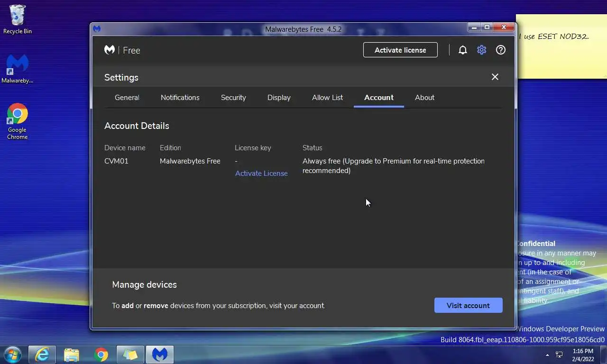
Task: Switch to the Notifications tab
Action: pyautogui.click(x=180, y=97)
